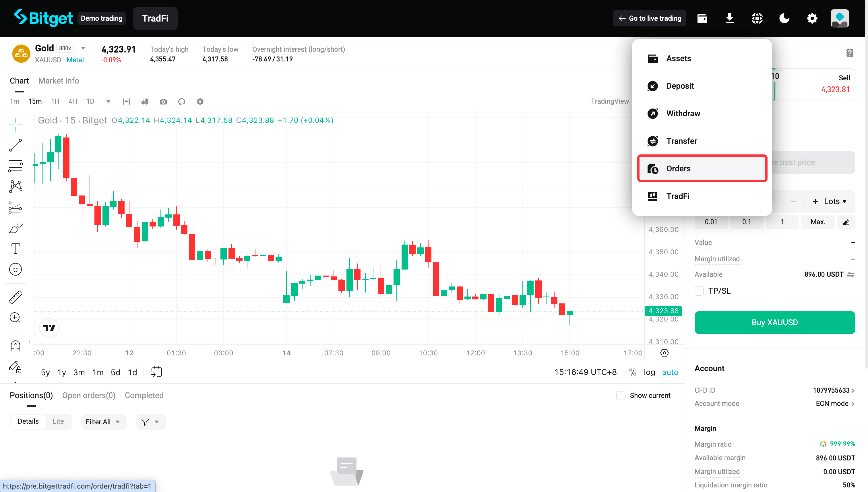
Task: Open the Filter:All dropdown
Action: 103,422
